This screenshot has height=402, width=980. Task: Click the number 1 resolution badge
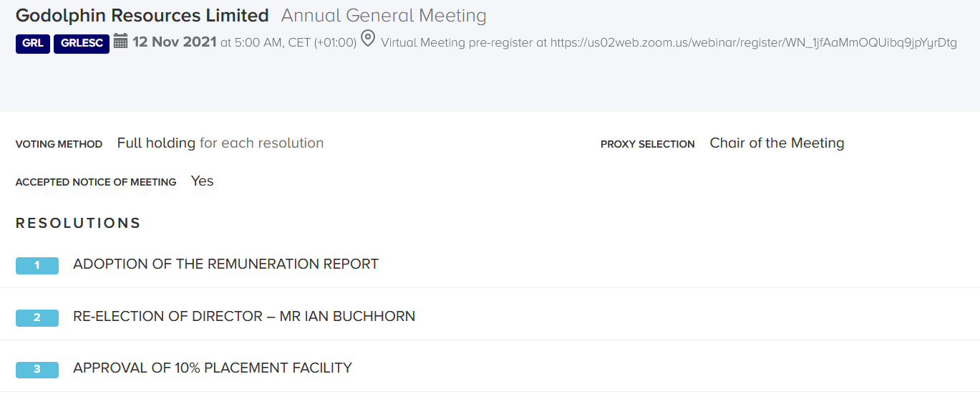37,266
